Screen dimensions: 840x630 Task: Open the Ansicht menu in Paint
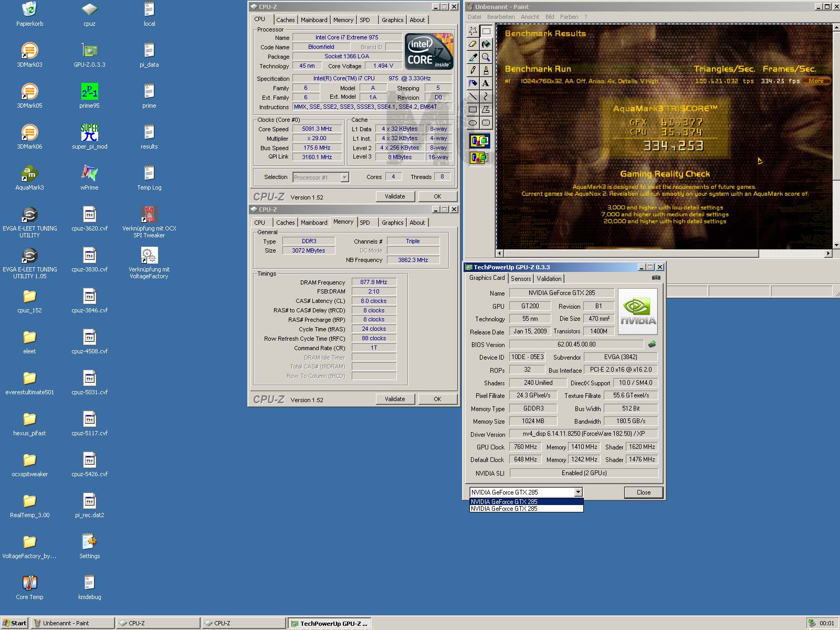click(530, 17)
